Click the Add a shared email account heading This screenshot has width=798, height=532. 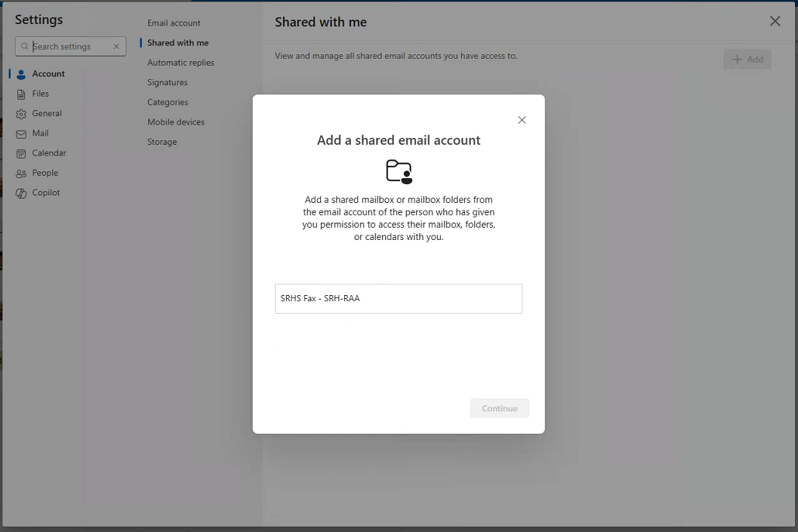399,140
